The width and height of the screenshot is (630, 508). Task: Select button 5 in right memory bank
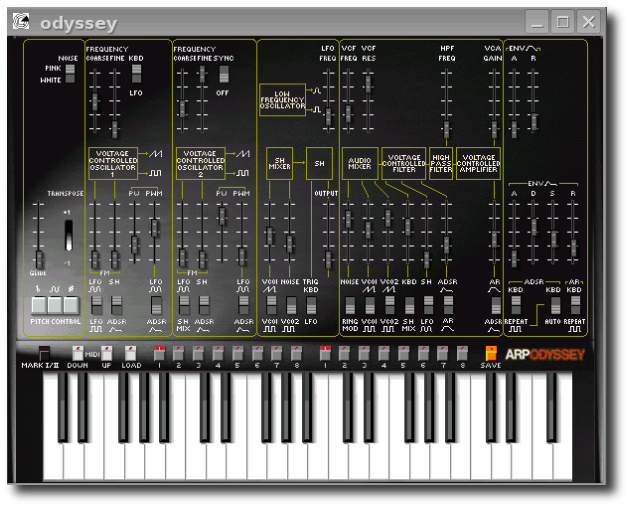pos(403,353)
